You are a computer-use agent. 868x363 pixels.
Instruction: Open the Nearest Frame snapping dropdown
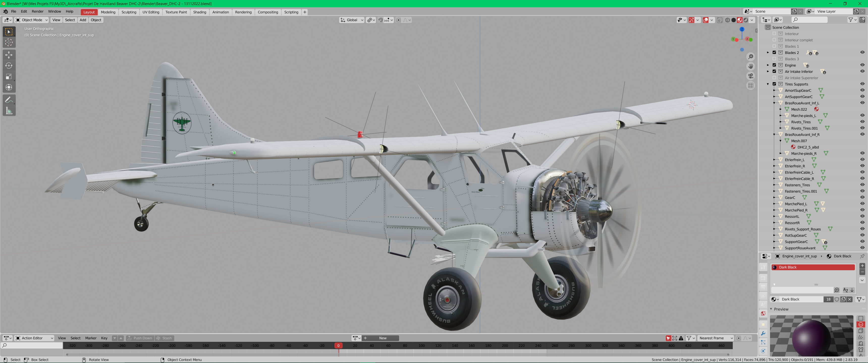pos(715,338)
